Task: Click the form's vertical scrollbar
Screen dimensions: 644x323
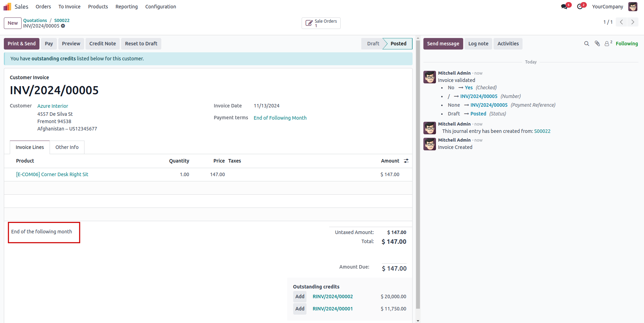Action: [418, 174]
